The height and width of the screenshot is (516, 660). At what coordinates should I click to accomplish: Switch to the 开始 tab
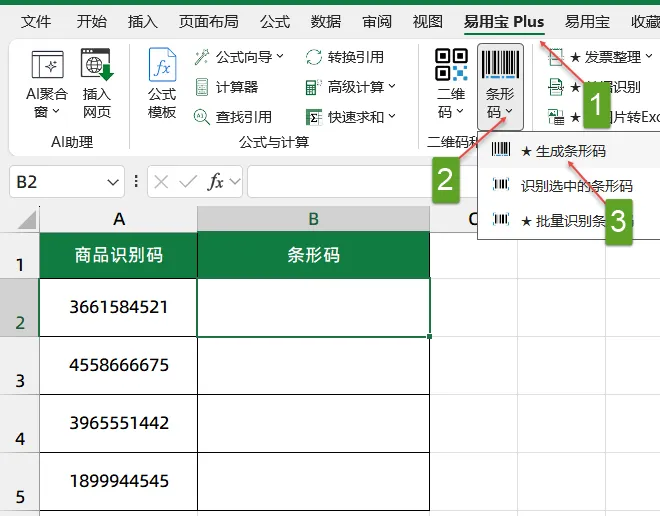[91, 21]
